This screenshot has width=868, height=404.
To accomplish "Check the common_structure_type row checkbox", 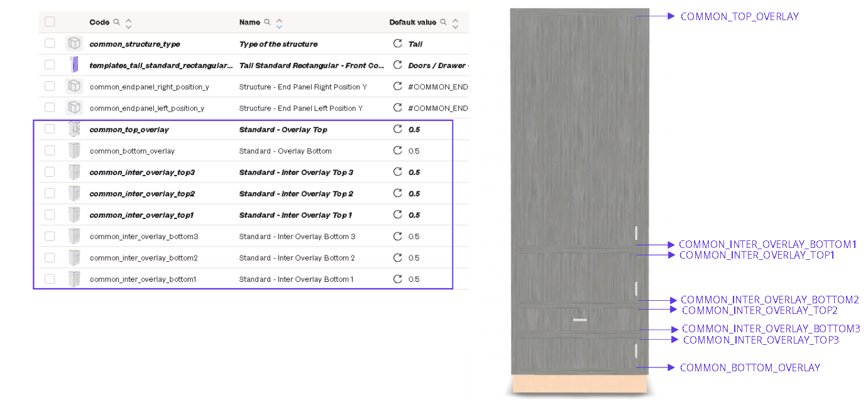I will pos(50,43).
